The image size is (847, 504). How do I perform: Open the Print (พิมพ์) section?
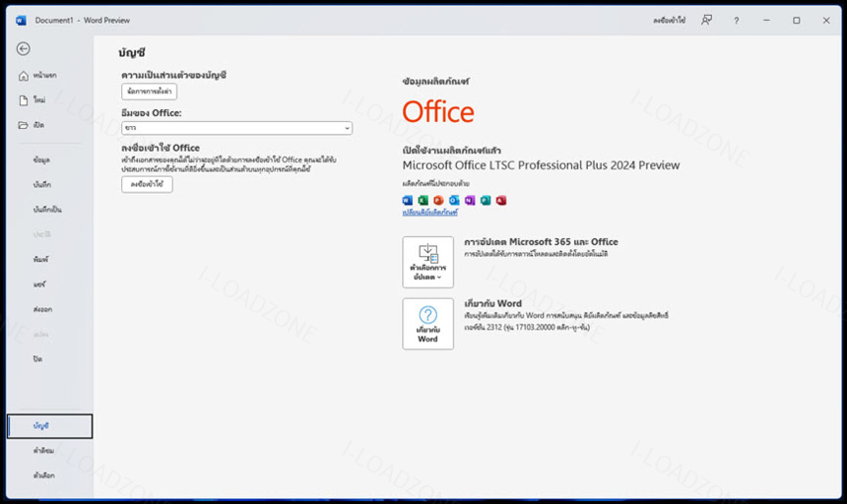pyautogui.click(x=40, y=260)
